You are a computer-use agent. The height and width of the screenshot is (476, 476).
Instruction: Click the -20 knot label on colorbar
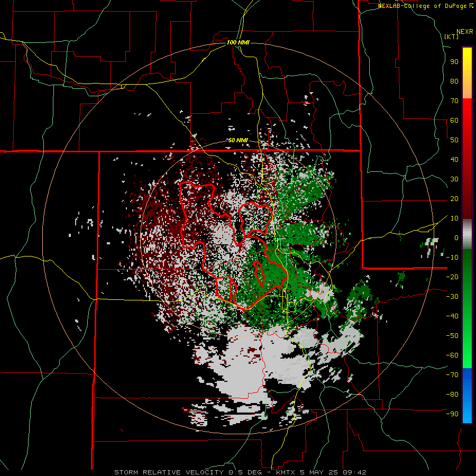[x=452, y=277]
